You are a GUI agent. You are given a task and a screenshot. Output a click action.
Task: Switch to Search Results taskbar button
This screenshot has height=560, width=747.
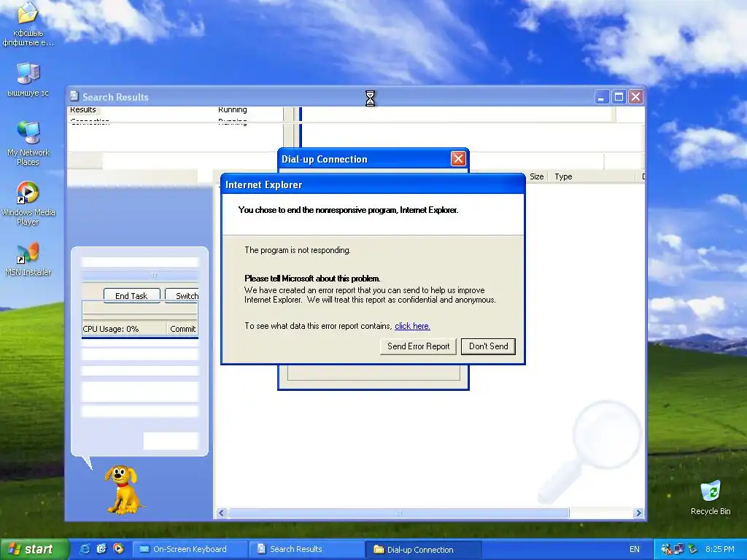point(306,549)
